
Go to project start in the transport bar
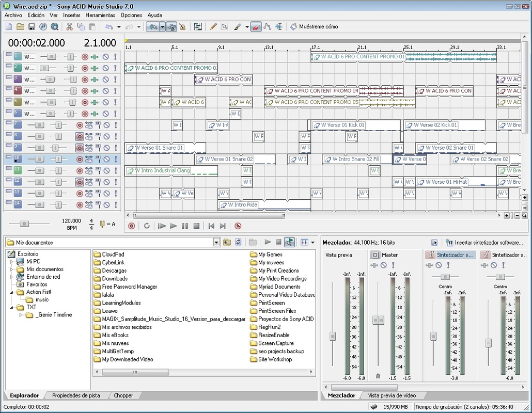coord(211,226)
